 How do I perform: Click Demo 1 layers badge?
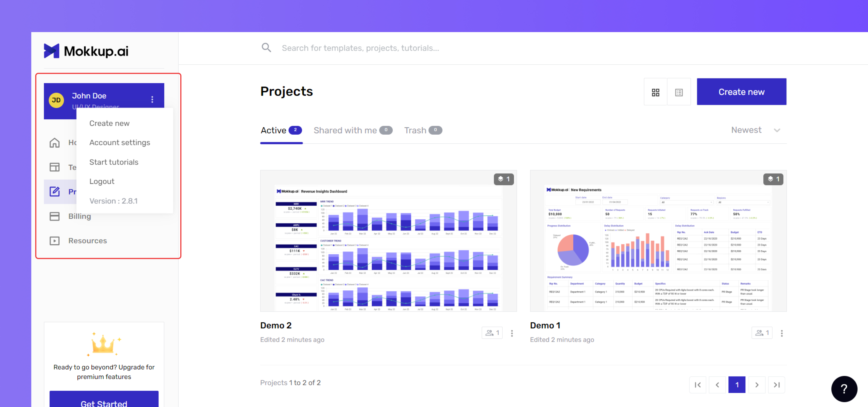773,179
